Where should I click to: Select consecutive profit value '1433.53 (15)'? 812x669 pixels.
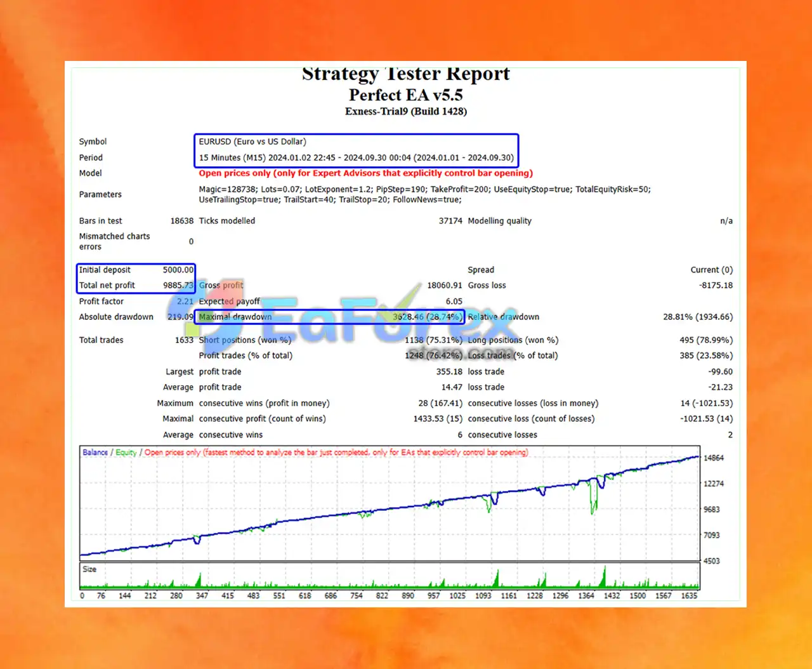[x=438, y=419]
